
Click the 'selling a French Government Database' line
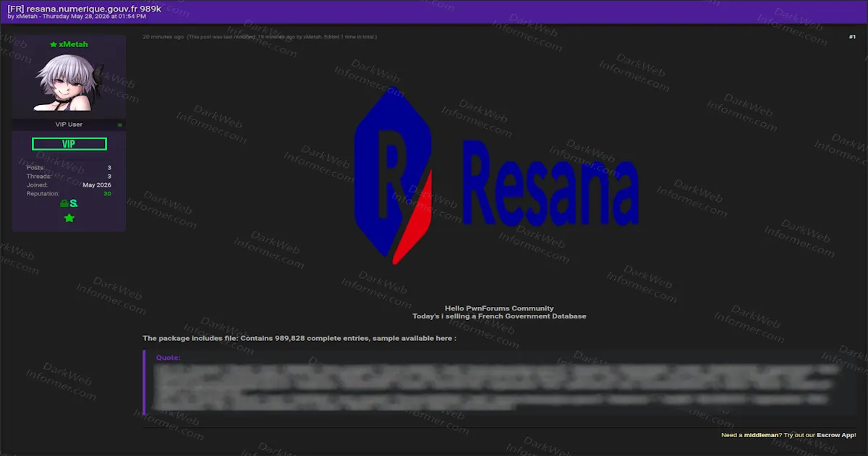point(499,316)
